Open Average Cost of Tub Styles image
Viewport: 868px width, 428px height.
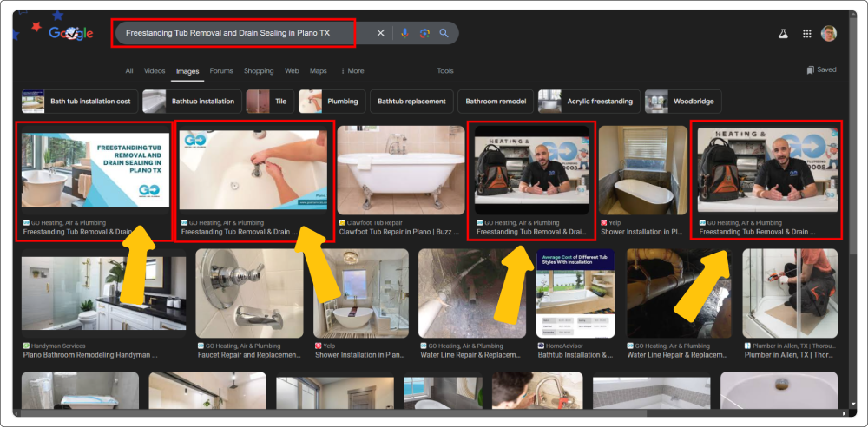point(575,293)
